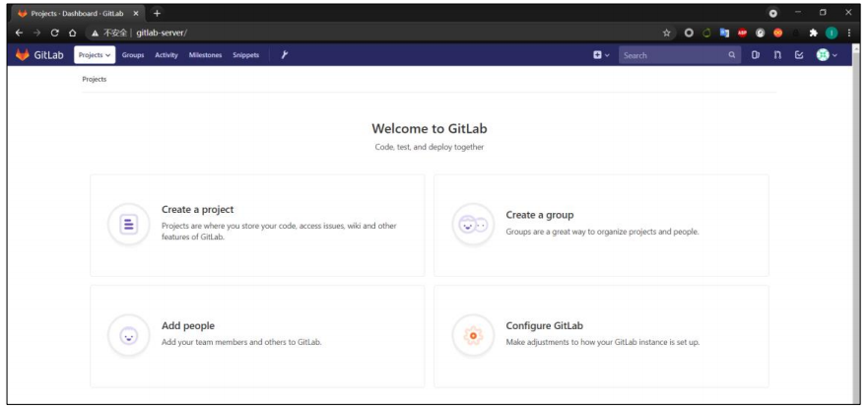Click the Create a project card
This screenshot has width=868, height=410.
tap(257, 226)
